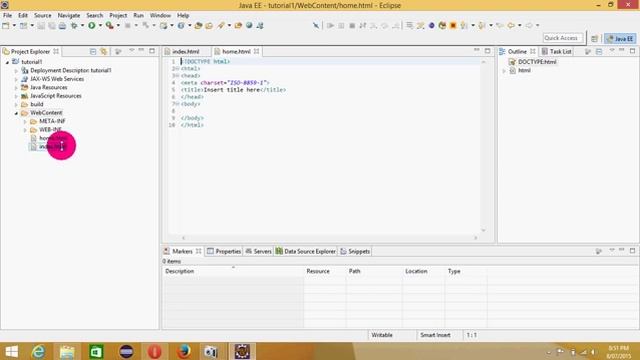Switch to the index.html editor tab
Viewport: 640px width, 360px height.
(186, 51)
